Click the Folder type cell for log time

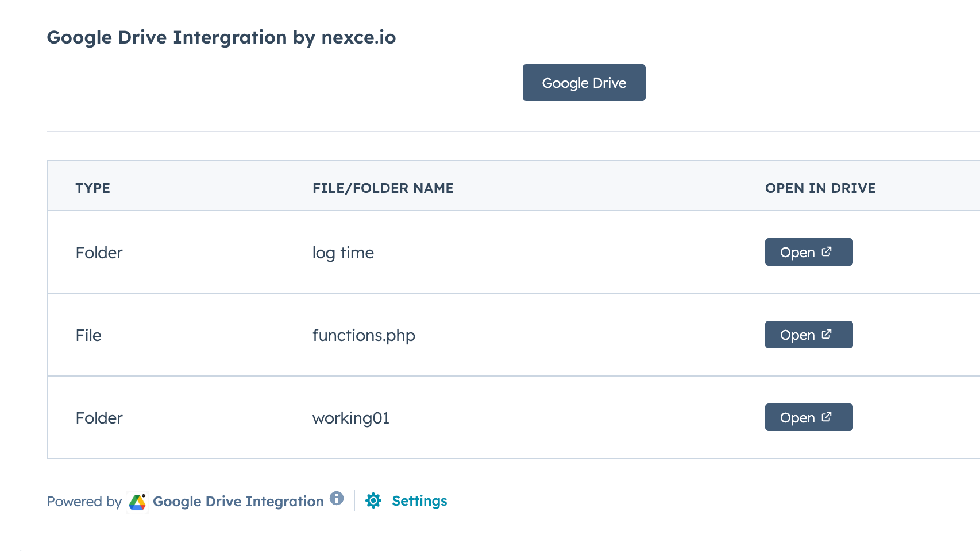click(99, 253)
